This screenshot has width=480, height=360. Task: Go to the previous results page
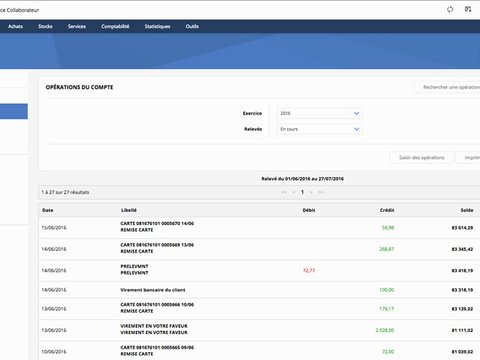pyautogui.click(x=294, y=192)
